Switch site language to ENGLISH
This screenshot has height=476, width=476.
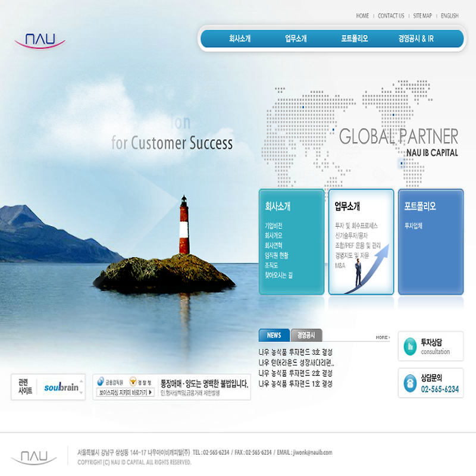449,16
